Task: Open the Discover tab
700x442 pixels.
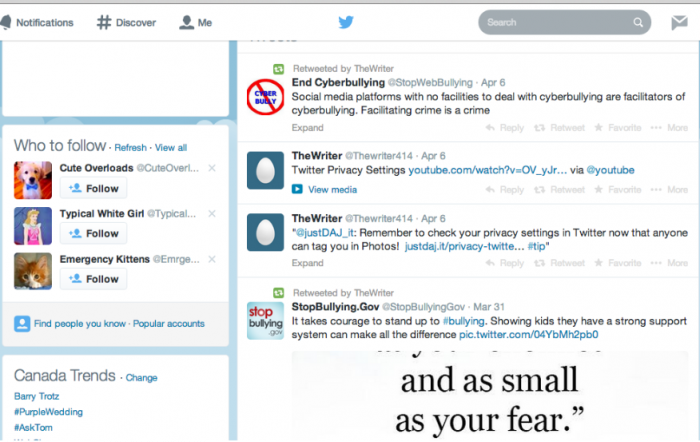Action: pos(126,22)
